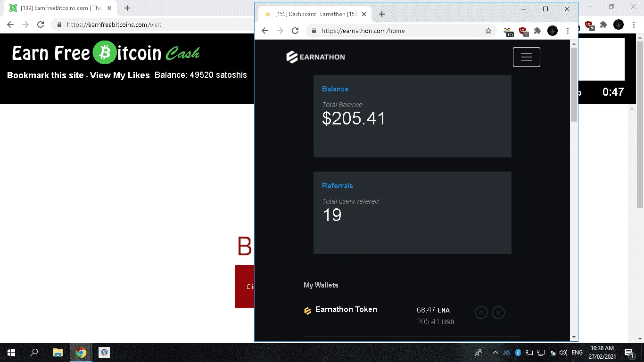
Task: Click the up-arrow circle for Earnathon Token
Action: coord(481,312)
